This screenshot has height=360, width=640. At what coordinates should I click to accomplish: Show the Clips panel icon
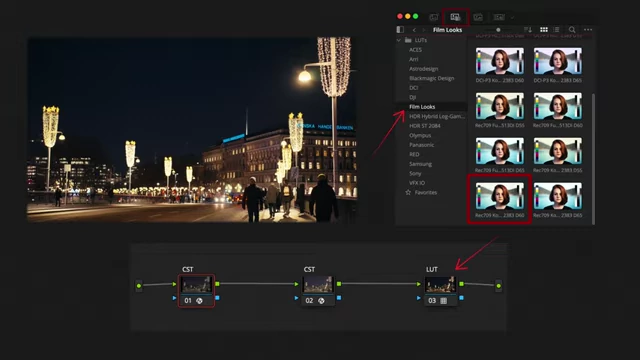click(499, 17)
